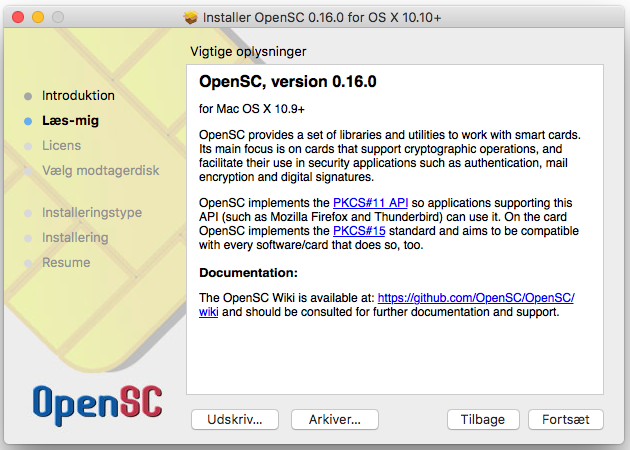This screenshot has width=630, height=450.
Task: Open the PKCS#15 link
Action: click(x=359, y=231)
